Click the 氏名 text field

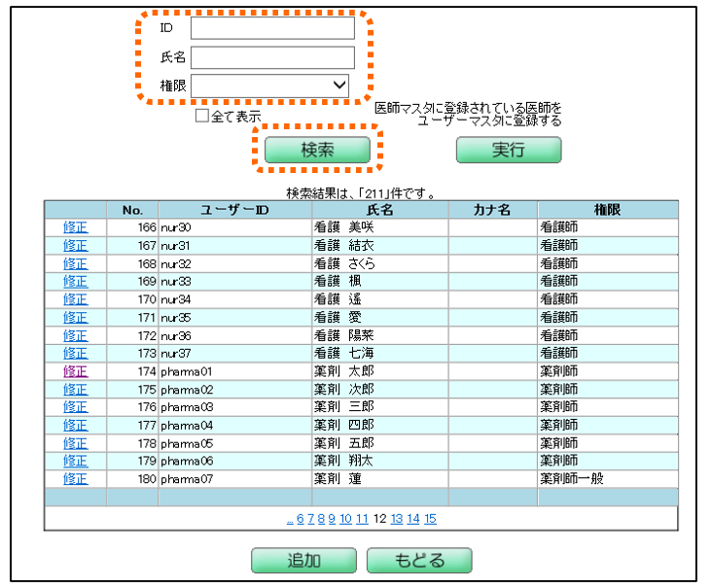coord(272,57)
